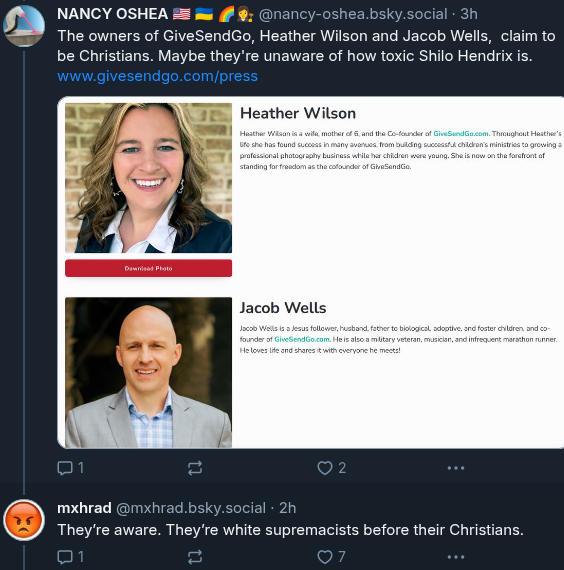This screenshot has width=564, height=570.
Task: Like mxhrad's comment
Action: [325, 557]
